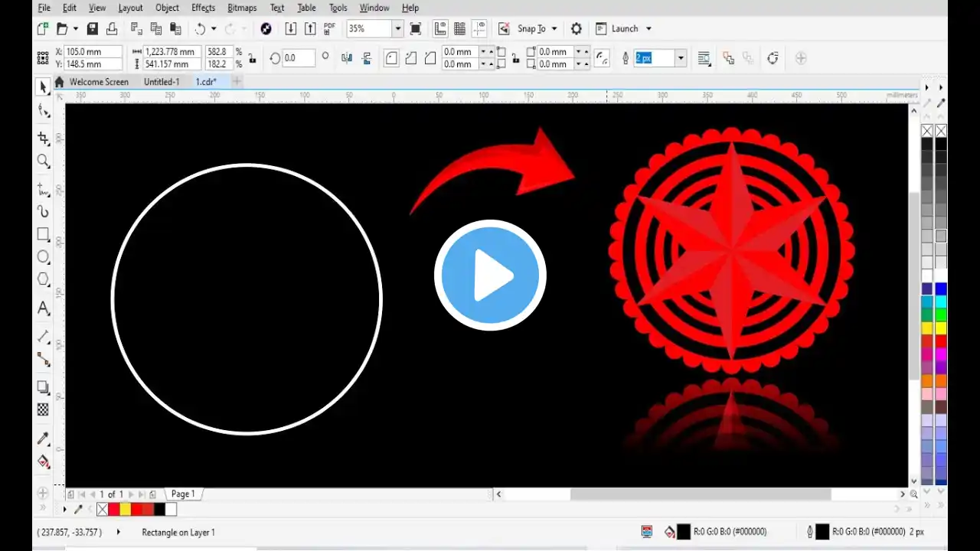Choose the Ellipse tool

coord(44,257)
